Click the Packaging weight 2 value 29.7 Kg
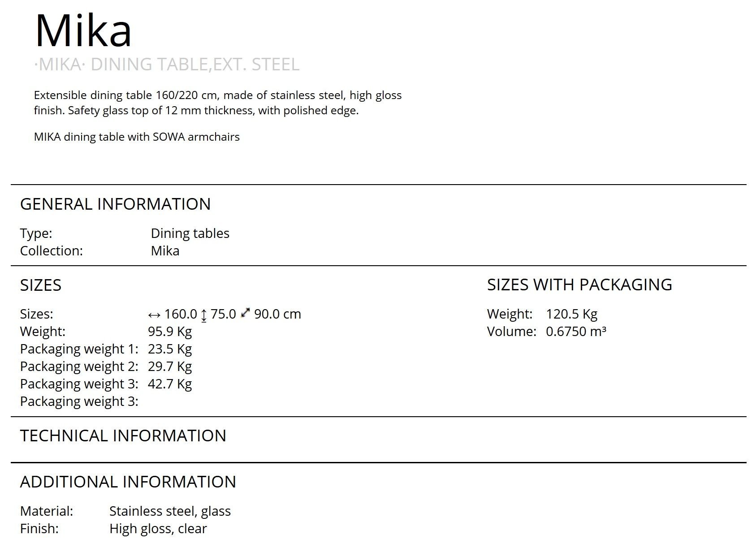Screen dimensions: 756x539 pyautogui.click(x=170, y=367)
